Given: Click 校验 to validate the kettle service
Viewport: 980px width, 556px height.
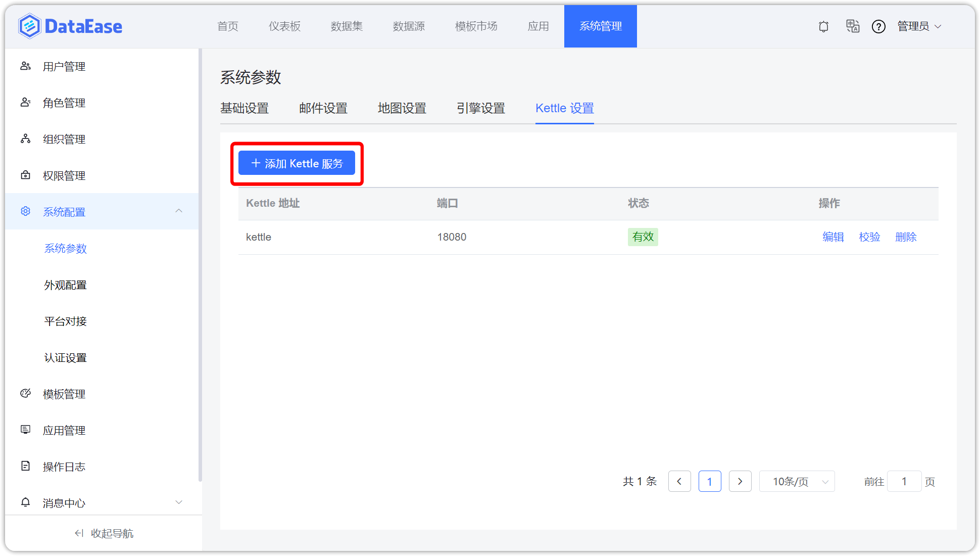Looking at the screenshot, I should point(869,237).
